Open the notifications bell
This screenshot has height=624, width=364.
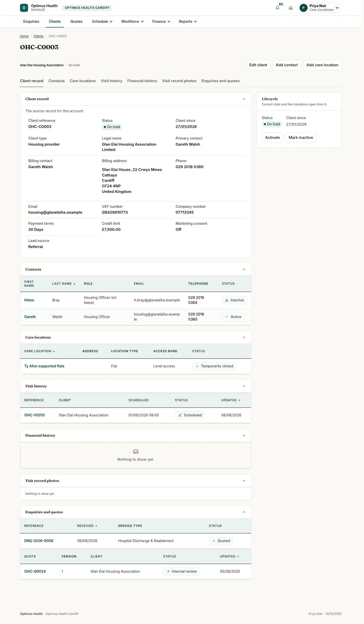tap(277, 8)
